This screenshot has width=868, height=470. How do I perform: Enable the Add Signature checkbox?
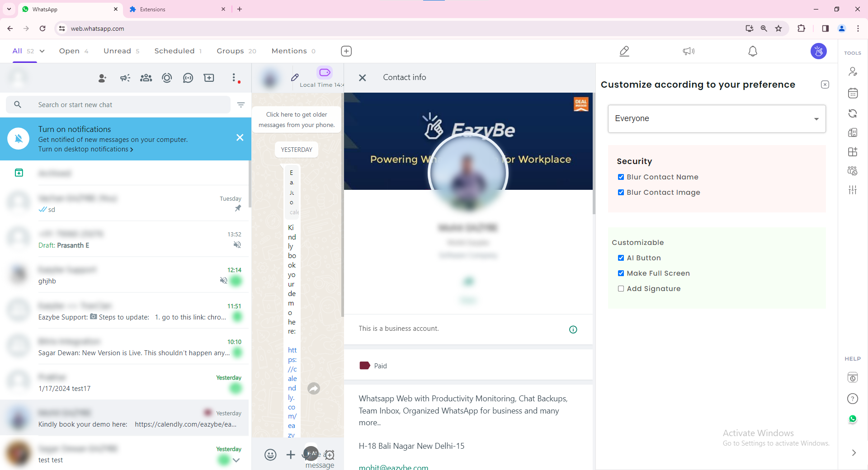pyautogui.click(x=621, y=289)
